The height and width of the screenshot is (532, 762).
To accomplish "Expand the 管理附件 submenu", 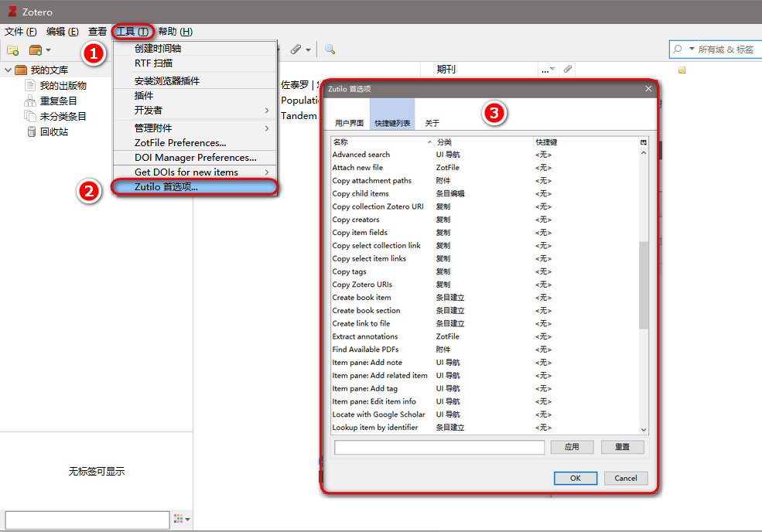I will point(195,128).
